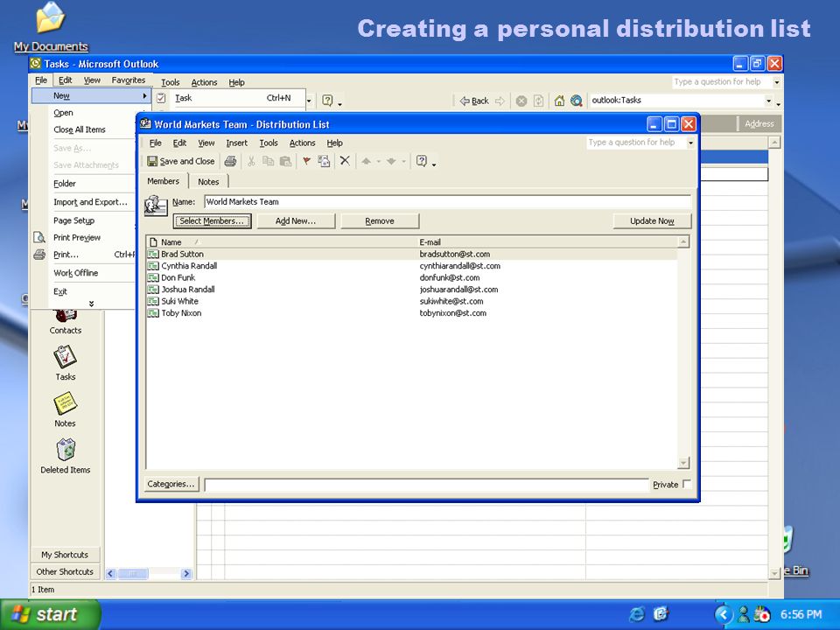Click the Other Shortcuts group button

pos(65,571)
